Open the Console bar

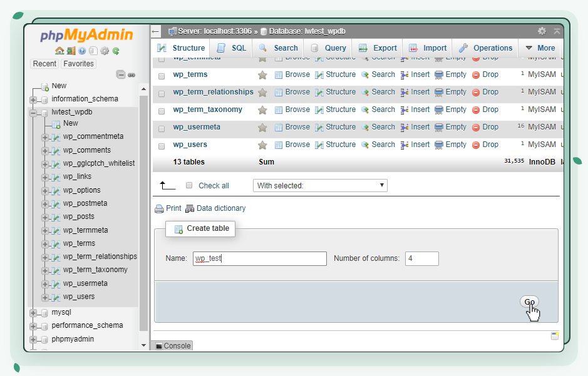coord(173,346)
